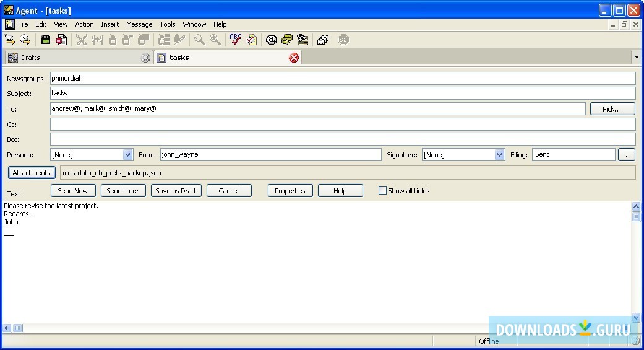Open the Attachments button
644x350 pixels.
[32, 173]
